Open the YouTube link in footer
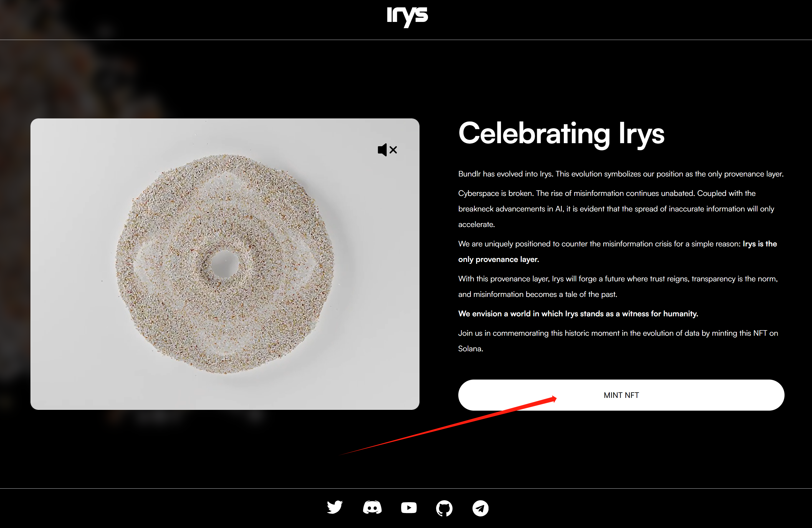The width and height of the screenshot is (812, 528). [409, 507]
